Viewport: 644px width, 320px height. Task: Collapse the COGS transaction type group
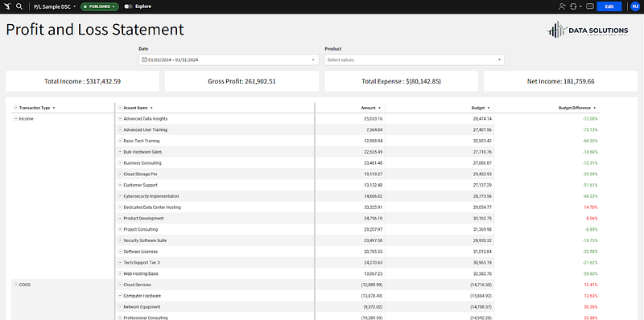[x=15, y=285]
